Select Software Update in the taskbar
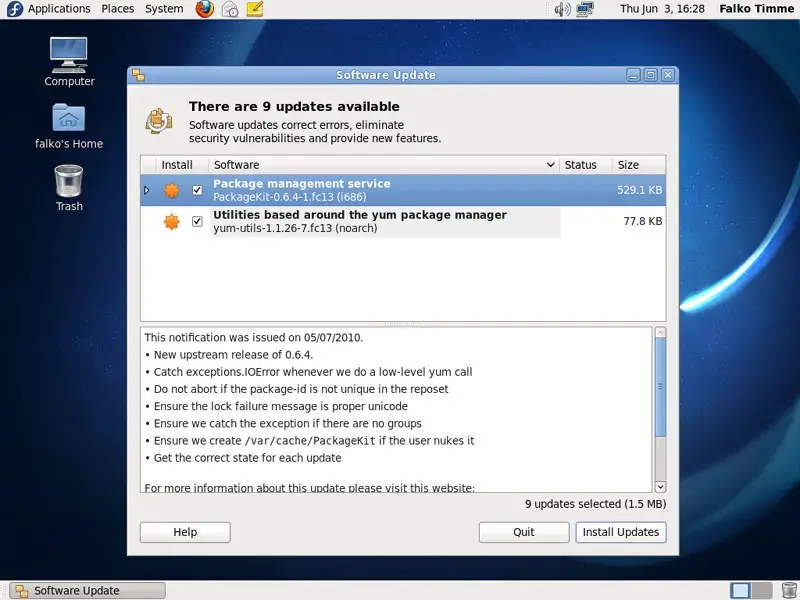Viewport: 800px width, 600px height. tap(88, 590)
